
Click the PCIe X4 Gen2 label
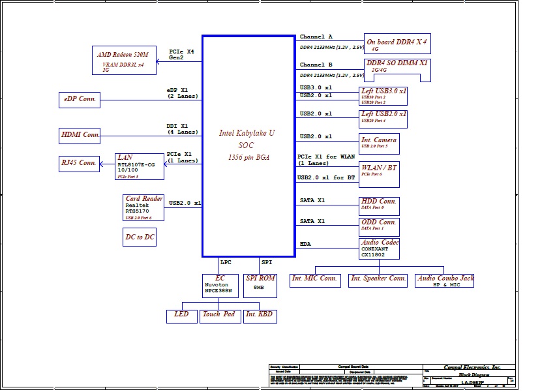tap(181, 54)
